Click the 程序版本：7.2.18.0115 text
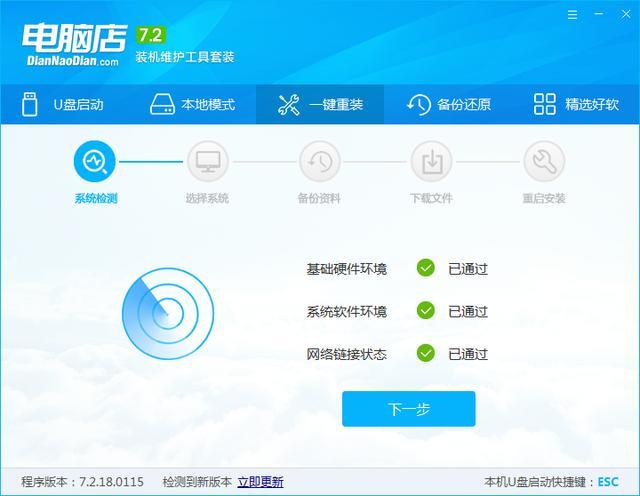Image resolution: width=640 pixels, height=496 pixels. point(82,482)
